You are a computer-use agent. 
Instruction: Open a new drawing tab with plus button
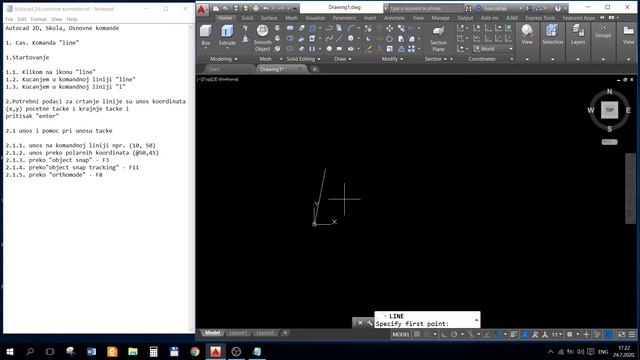tap(314, 69)
